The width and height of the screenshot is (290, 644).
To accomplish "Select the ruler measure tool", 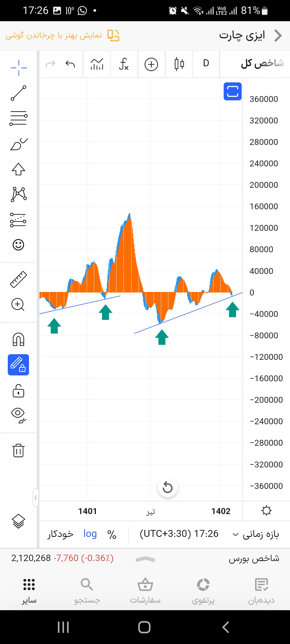I will pos(18,279).
